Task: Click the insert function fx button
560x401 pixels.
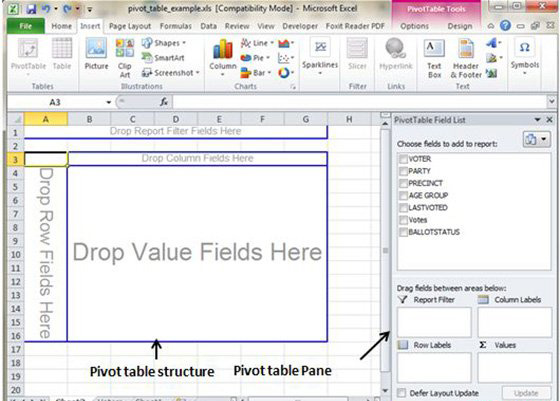Action: (164, 102)
